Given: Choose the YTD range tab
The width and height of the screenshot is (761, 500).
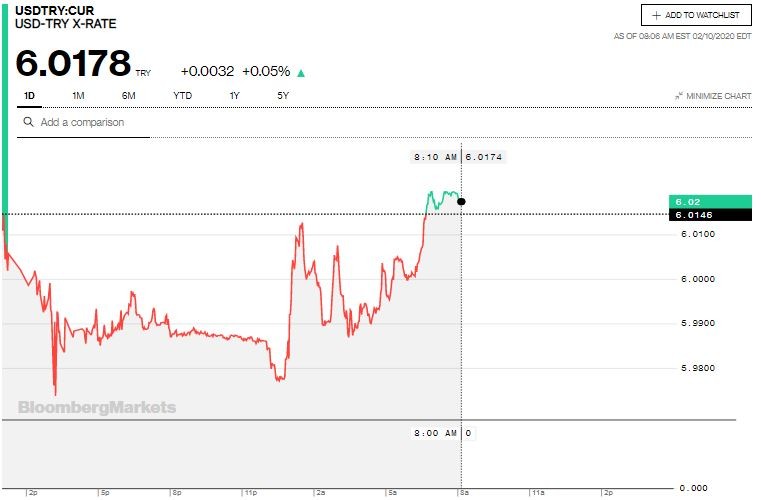Looking at the screenshot, I should tap(182, 95).
